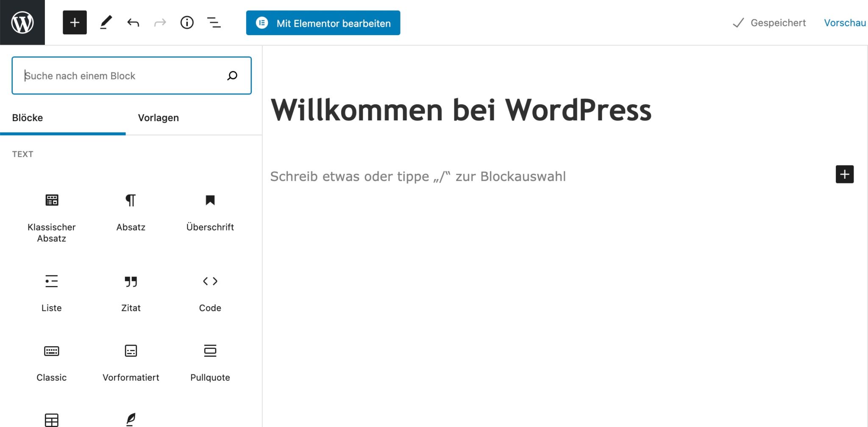The width and height of the screenshot is (868, 427).
Task: Open the document Details info icon
Action: tap(187, 22)
